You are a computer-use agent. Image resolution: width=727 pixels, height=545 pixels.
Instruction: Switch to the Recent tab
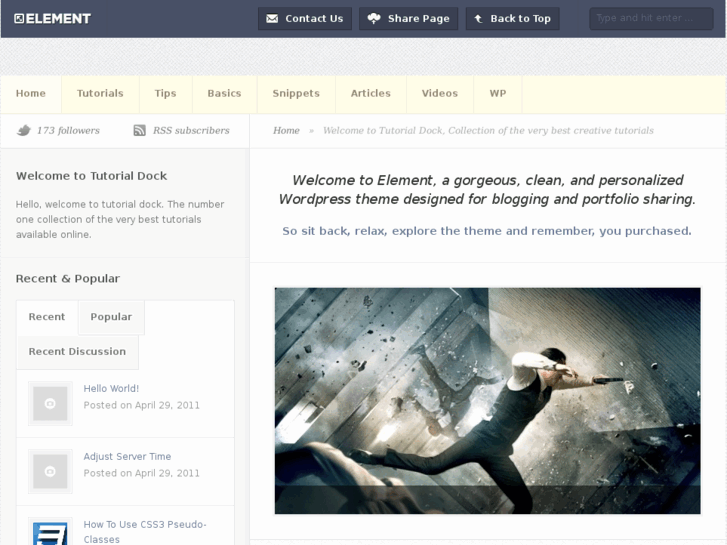pos(47,317)
